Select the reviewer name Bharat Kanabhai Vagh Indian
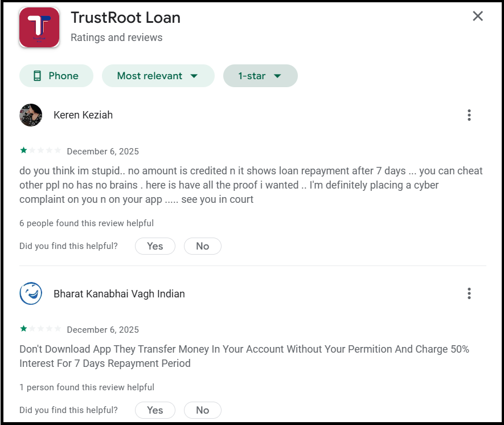 coord(119,293)
